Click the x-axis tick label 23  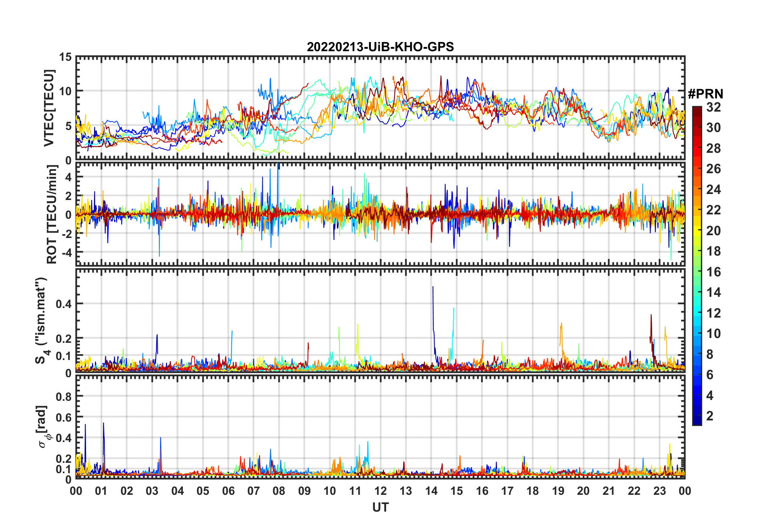coord(659,491)
